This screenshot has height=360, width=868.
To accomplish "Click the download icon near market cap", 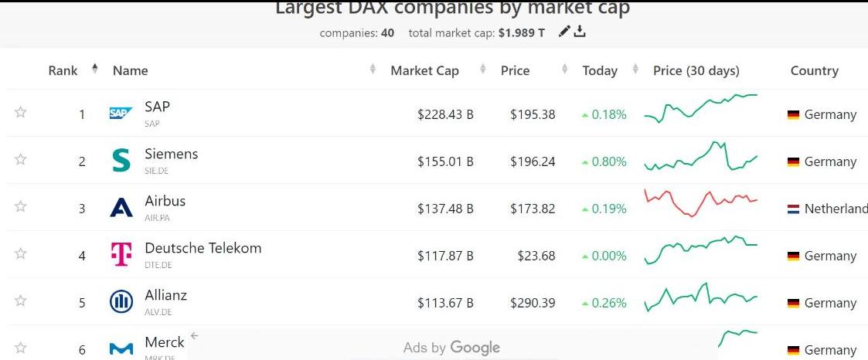I will (x=580, y=32).
